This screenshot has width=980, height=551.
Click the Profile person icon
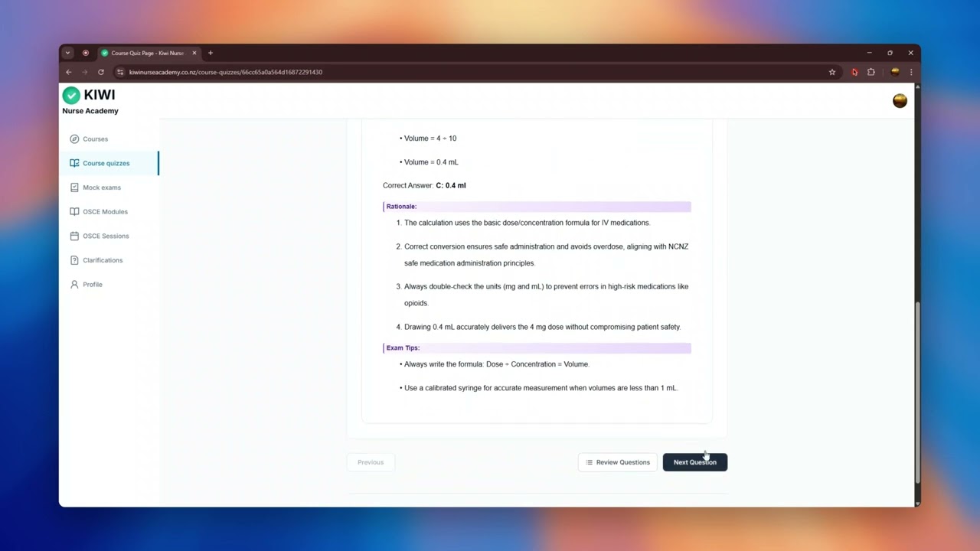(74, 284)
